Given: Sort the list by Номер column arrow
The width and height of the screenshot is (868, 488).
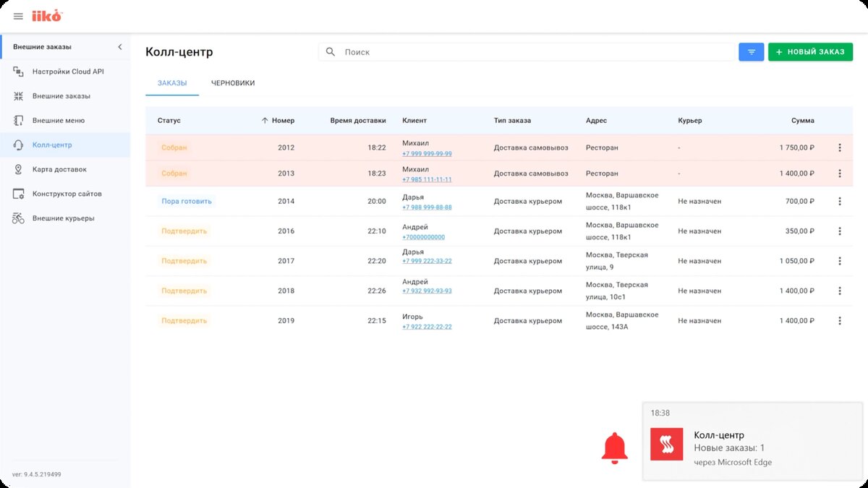Looking at the screenshot, I should [265, 121].
